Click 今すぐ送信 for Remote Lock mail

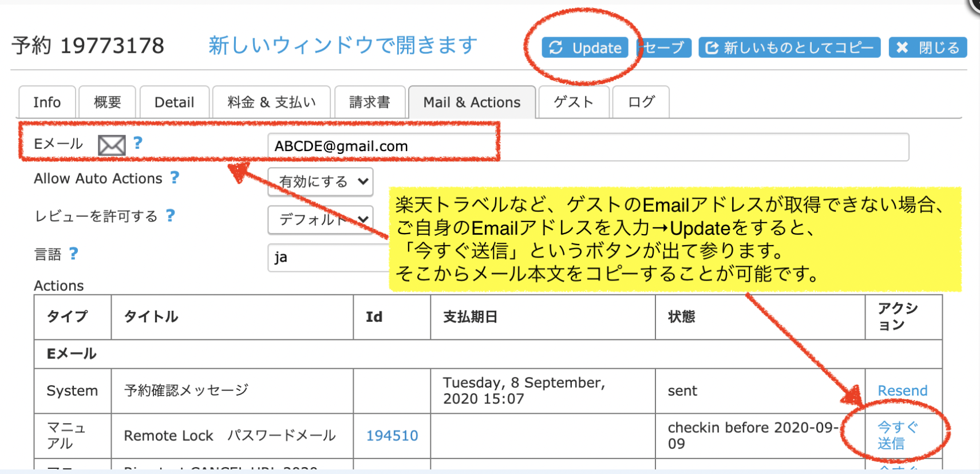pyautogui.click(x=896, y=435)
